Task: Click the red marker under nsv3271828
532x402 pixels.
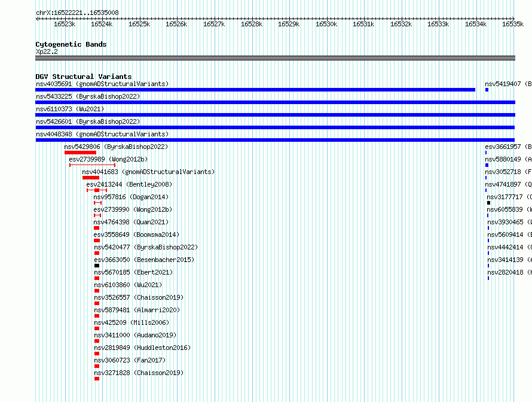Action: [97, 379]
